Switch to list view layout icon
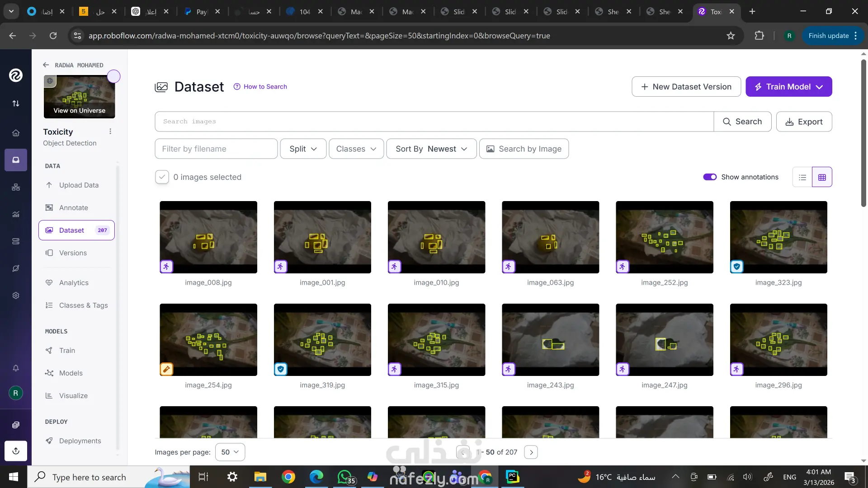The width and height of the screenshot is (868, 488). pyautogui.click(x=802, y=177)
